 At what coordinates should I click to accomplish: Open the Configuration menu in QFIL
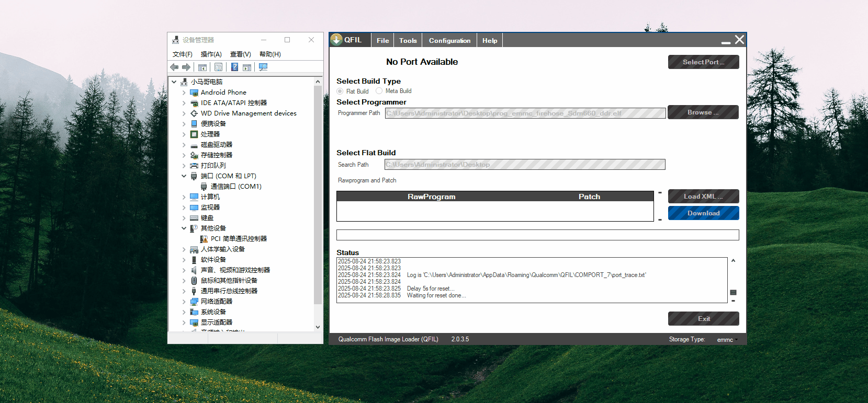[x=449, y=40]
